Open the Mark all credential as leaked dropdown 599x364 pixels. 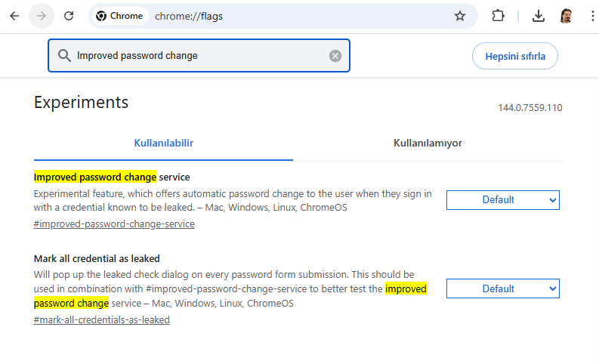(502, 288)
